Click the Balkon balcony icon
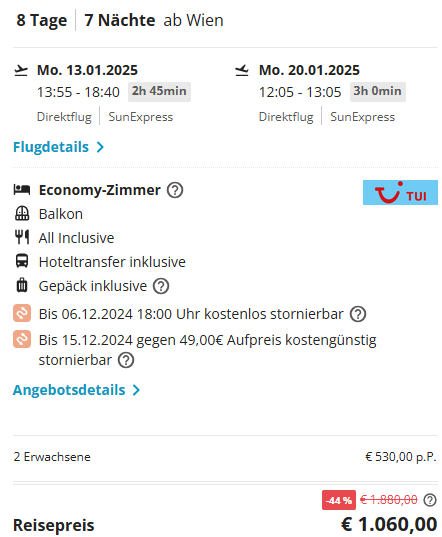442x537 pixels. (22, 214)
